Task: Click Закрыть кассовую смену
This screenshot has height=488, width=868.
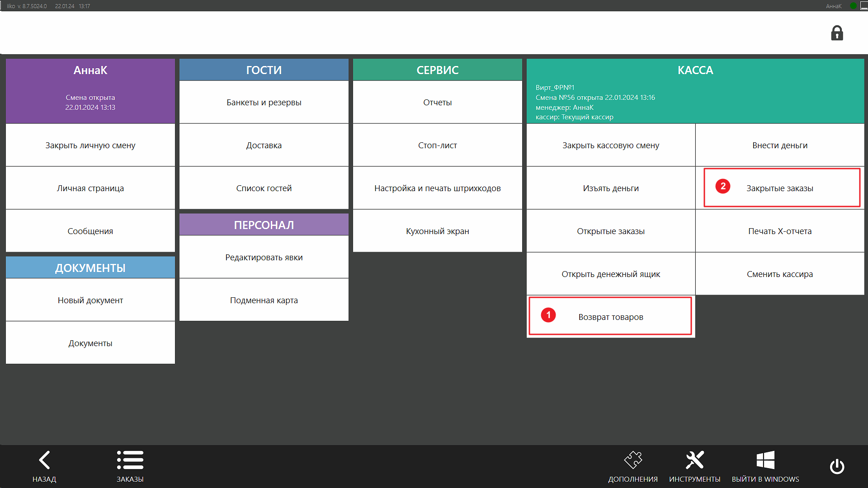Action: (x=611, y=145)
